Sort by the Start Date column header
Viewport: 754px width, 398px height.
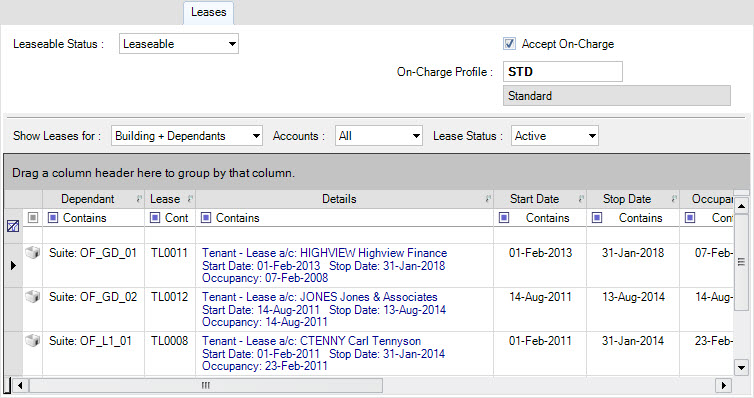coord(534,199)
